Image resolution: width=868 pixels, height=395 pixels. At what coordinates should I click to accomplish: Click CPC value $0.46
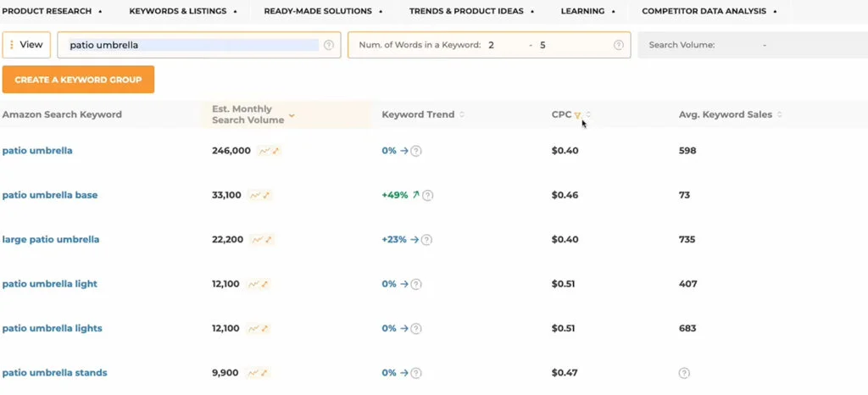[x=565, y=195]
